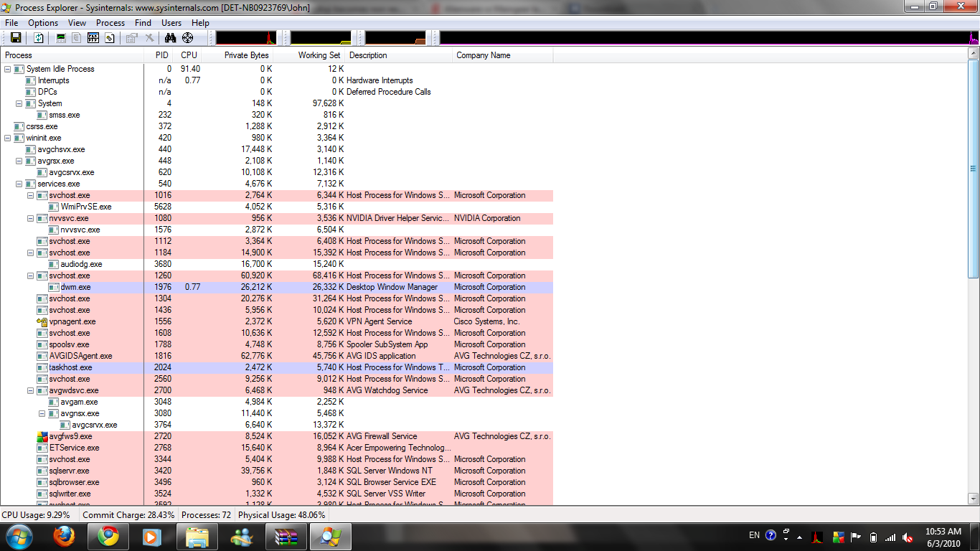Click the View DLLs/Handles toolbar icon
Image resolution: width=980 pixels, height=551 pixels.
click(110, 38)
